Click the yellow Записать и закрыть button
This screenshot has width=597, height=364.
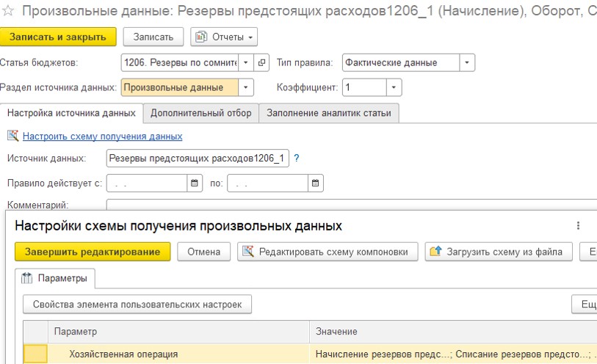point(58,37)
